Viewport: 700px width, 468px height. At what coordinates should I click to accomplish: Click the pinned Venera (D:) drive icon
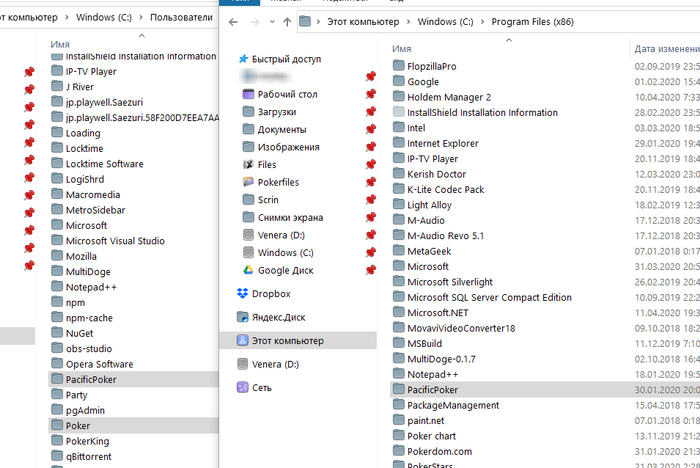(x=248, y=235)
